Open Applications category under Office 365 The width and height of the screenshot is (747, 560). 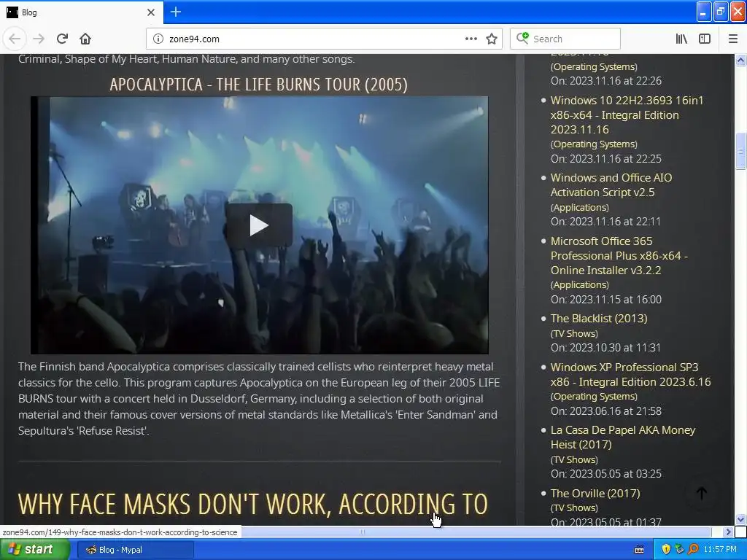click(580, 285)
